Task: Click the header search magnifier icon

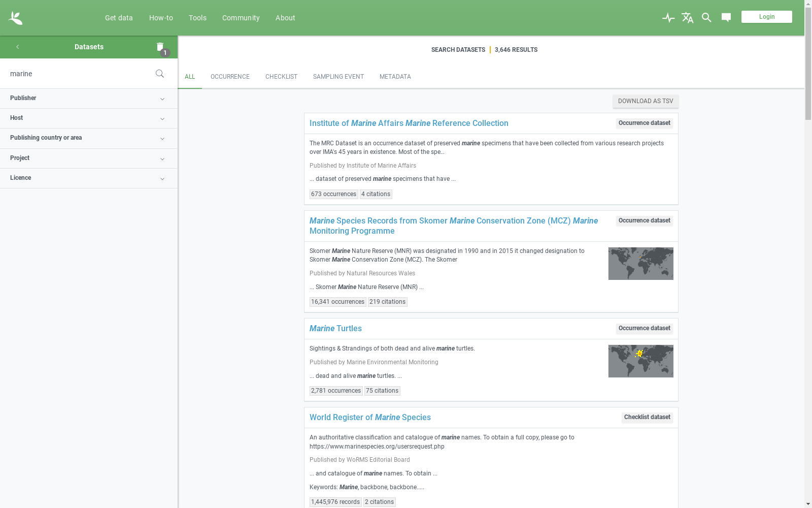Action: coord(706,18)
